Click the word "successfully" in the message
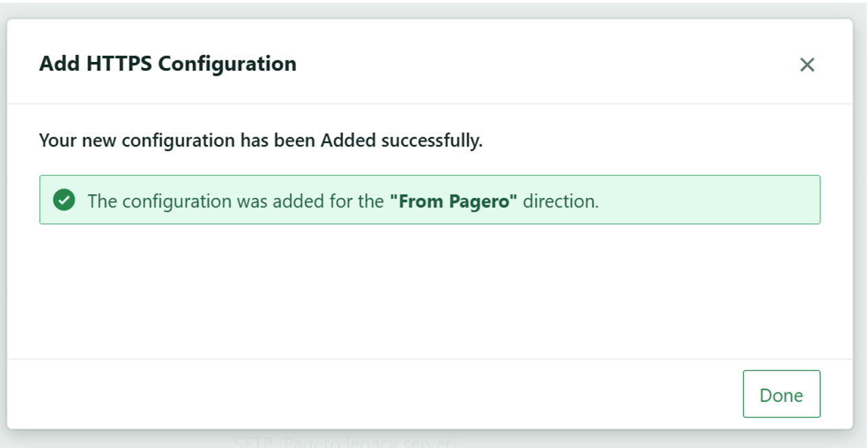The height and width of the screenshot is (448, 868). coord(431,140)
